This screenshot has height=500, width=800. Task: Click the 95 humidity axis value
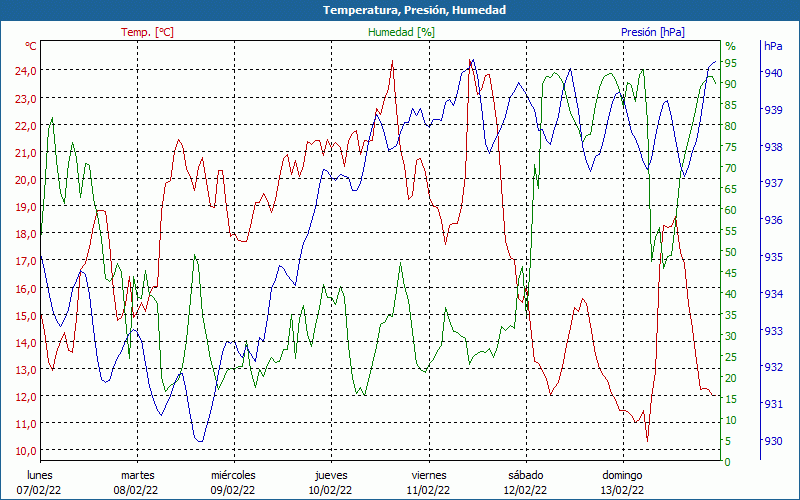(x=731, y=63)
